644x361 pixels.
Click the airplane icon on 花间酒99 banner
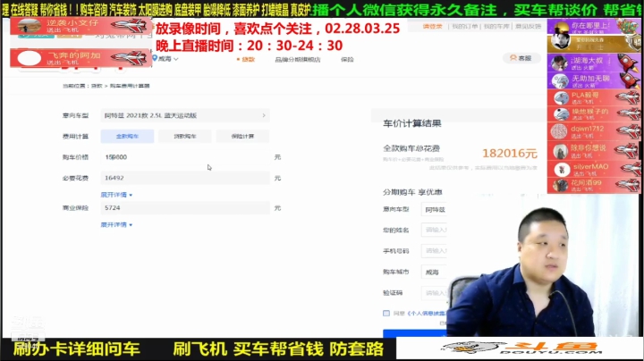[x=629, y=185]
